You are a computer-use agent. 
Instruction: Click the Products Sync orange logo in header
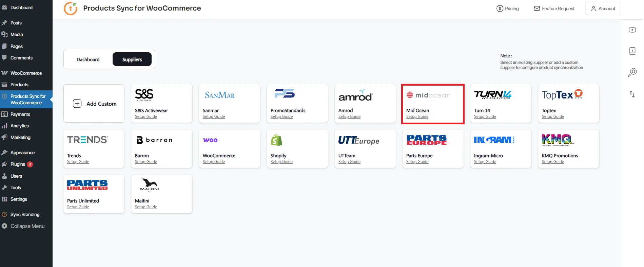tap(71, 8)
